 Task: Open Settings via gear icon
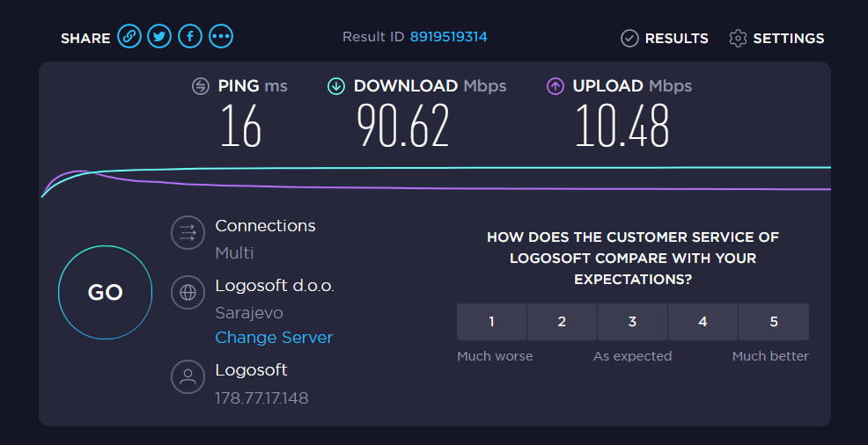point(738,38)
